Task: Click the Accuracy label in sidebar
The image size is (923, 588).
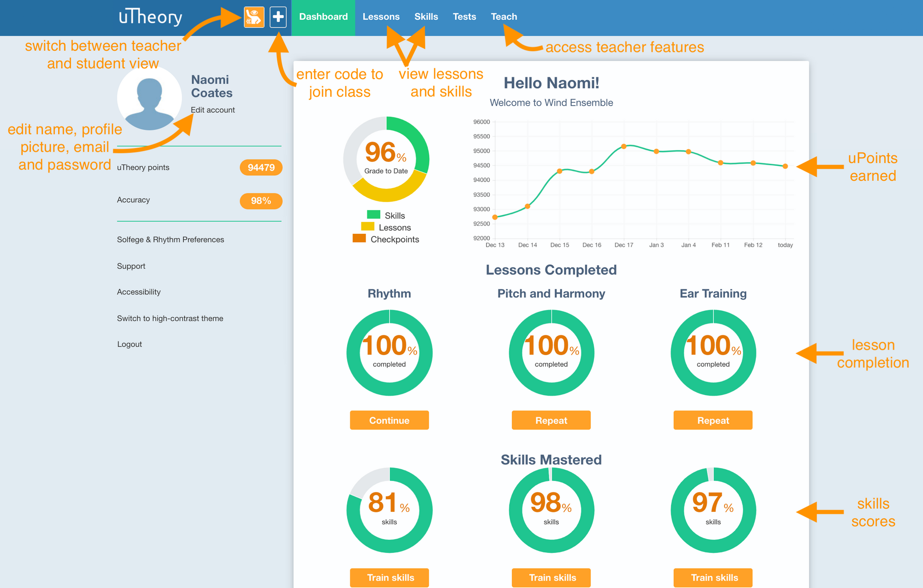Action: (x=133, y=200)
